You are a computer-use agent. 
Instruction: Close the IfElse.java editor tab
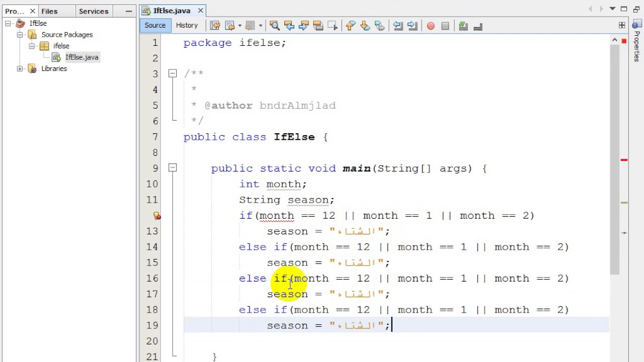[200, 11]
